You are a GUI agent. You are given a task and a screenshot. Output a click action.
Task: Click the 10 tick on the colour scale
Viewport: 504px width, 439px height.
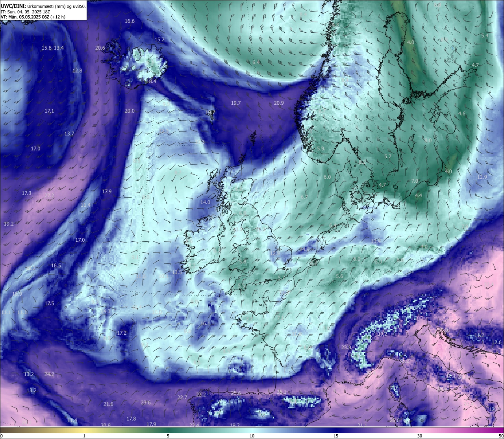(x=252, y=436)
